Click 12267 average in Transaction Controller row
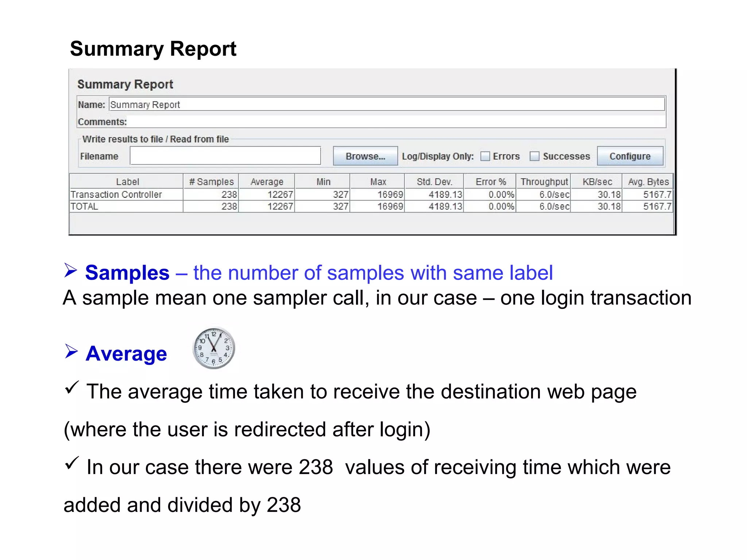 (x=280, y=194)
